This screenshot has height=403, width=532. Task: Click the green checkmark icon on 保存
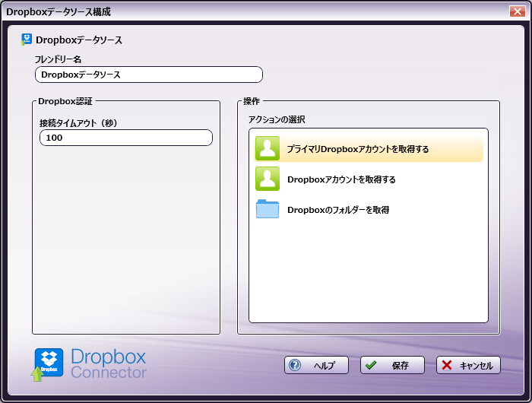click(371, 365)
